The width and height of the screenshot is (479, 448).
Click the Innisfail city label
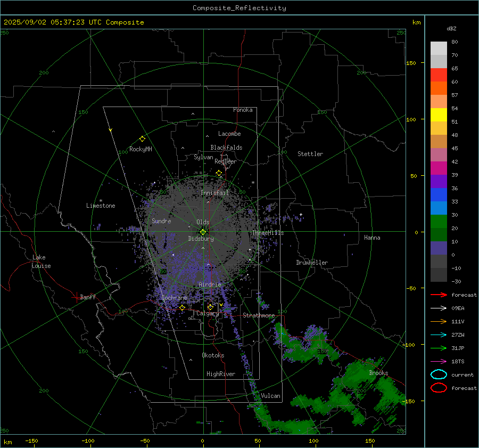(215, 193)
